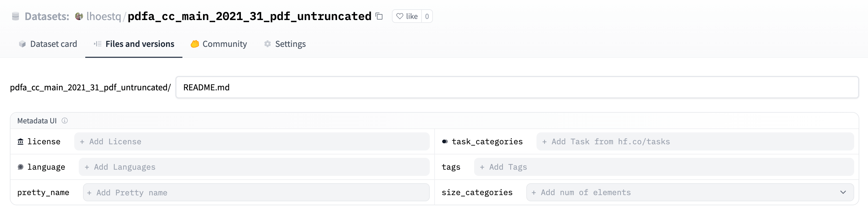Open the size_categories dropdown
The height and width of the screenshot is (214, 868).
844,192
